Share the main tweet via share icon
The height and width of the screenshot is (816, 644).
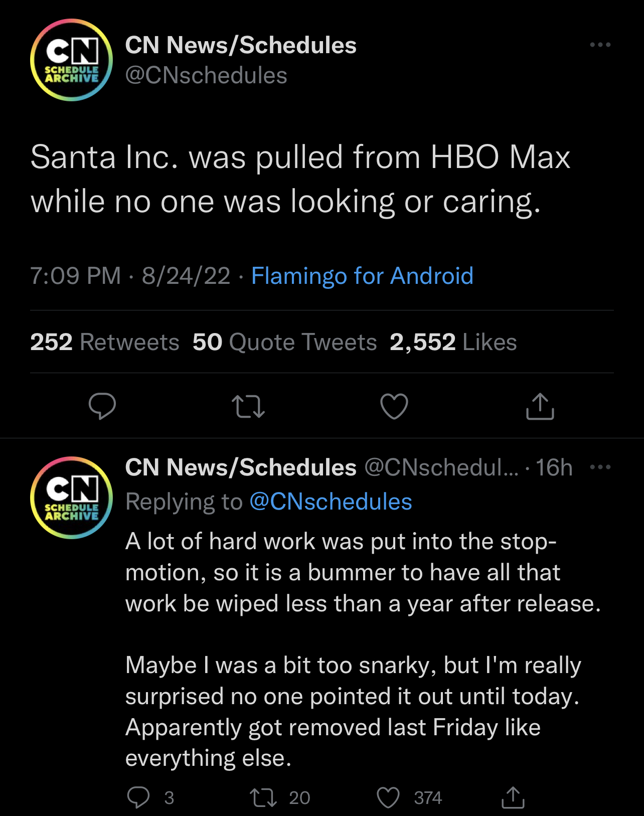(x=540, y=406)
